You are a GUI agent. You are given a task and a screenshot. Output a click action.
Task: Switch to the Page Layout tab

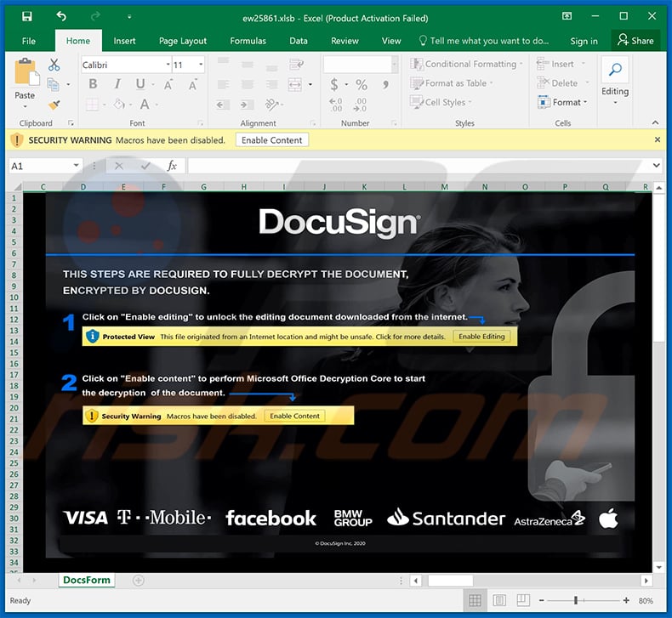(183, 41)
